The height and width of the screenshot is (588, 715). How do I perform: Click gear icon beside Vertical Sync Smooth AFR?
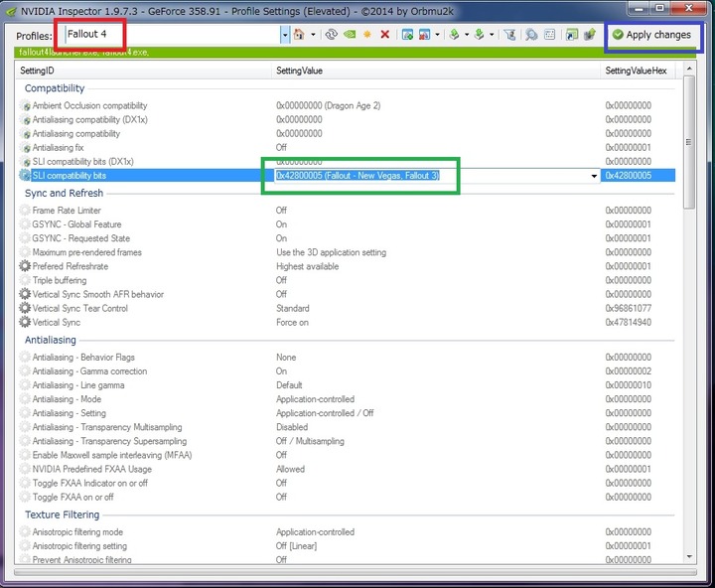click(25, 294)
